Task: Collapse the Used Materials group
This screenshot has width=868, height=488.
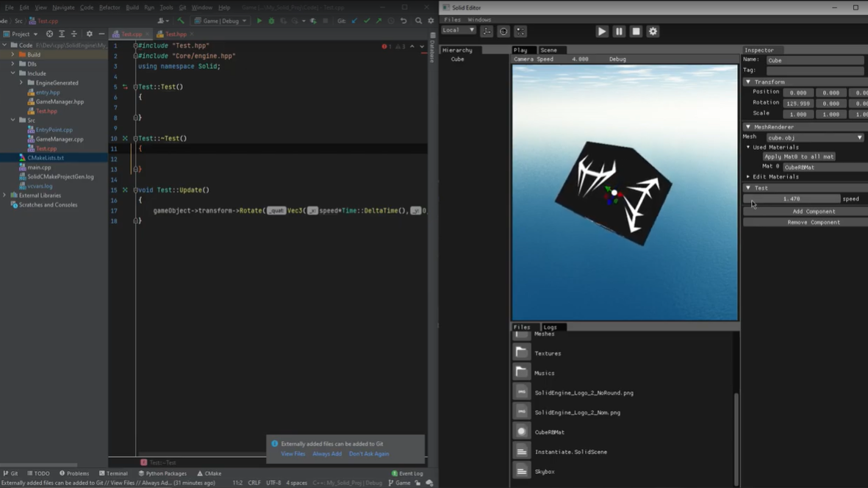Action: [748, 147]
